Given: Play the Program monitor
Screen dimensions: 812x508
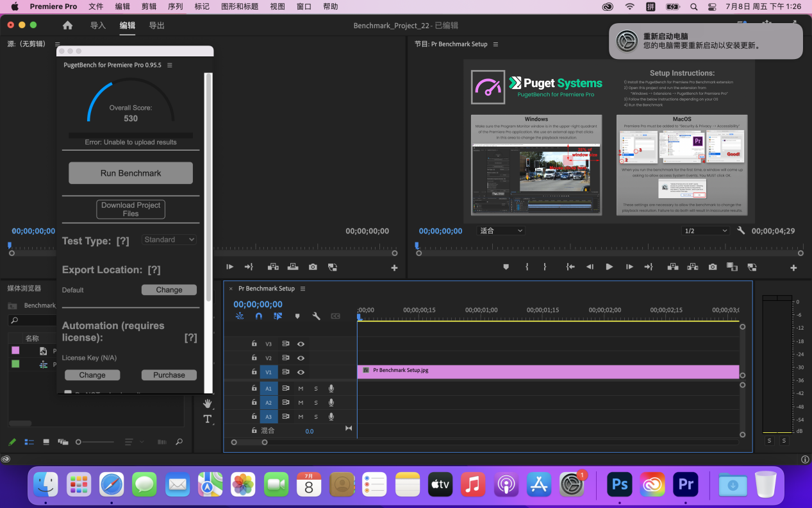Looking at the screenshot, I should pos(609,267).
